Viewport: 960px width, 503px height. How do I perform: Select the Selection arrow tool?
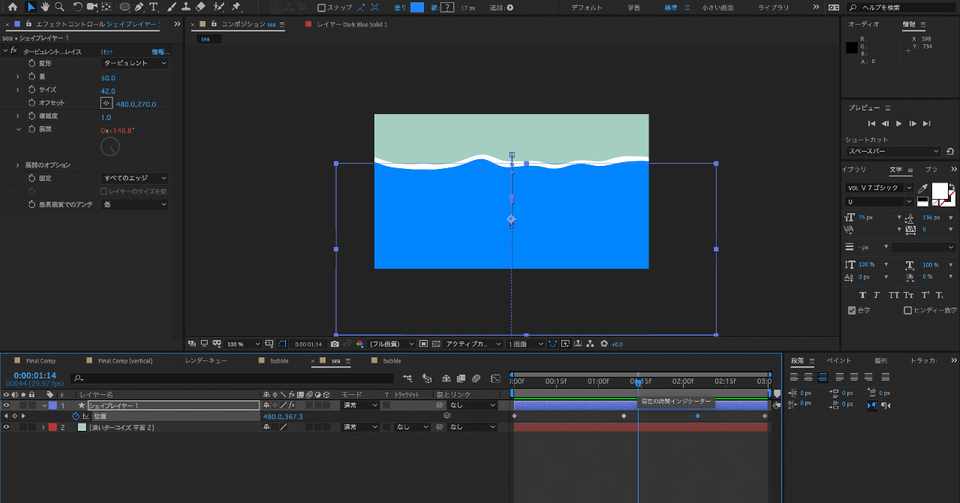pos(31,7)
